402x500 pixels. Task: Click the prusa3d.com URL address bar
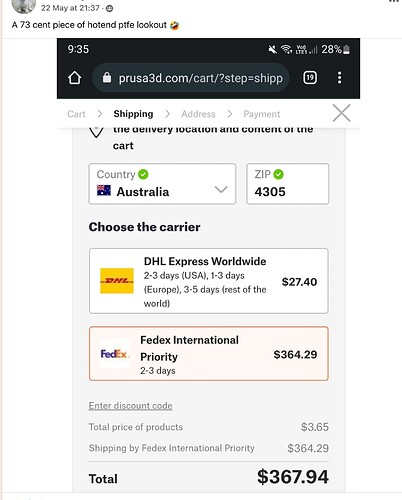(191, 78)
